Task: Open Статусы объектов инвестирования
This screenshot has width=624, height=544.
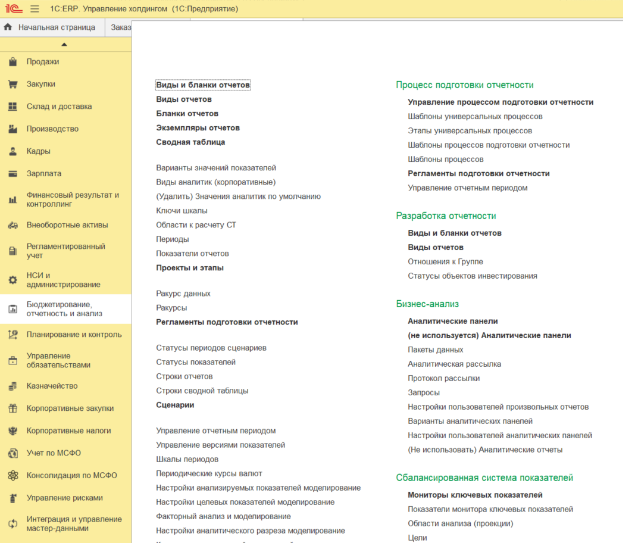Action: pos(472,276)
